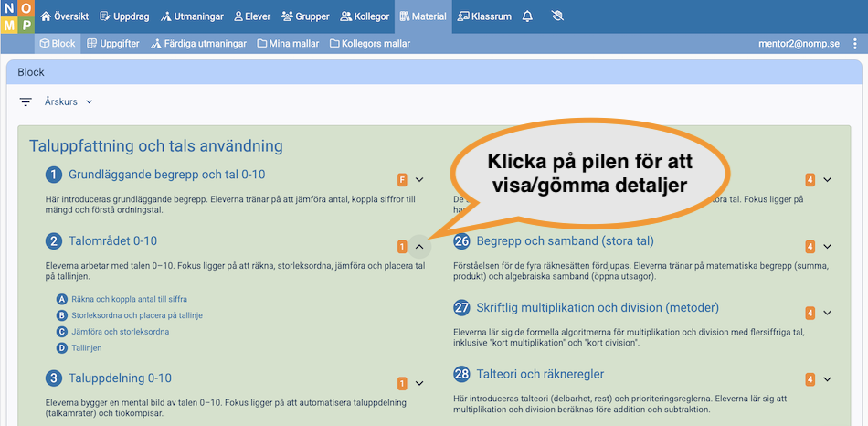Expand Taluppdelning 0-10 details
This screenshot has width=868, height=426.
(x=419, y=383)
